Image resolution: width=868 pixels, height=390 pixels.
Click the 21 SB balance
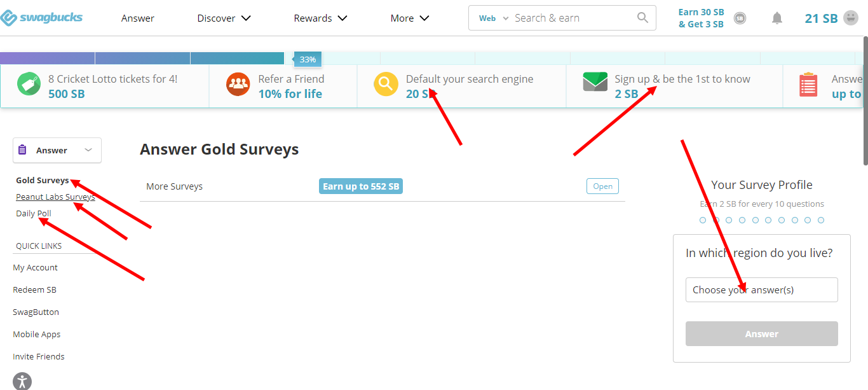821,18
